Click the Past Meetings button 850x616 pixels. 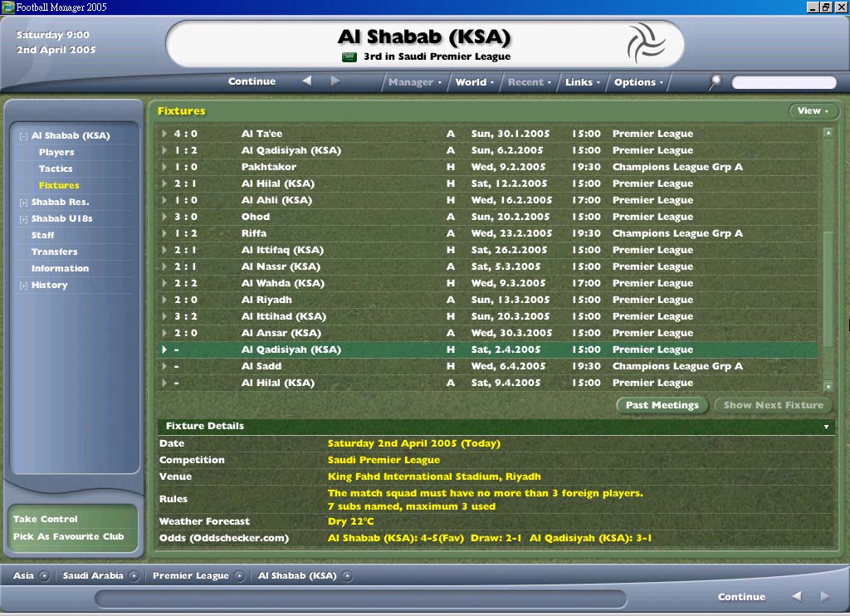(662, 405)
